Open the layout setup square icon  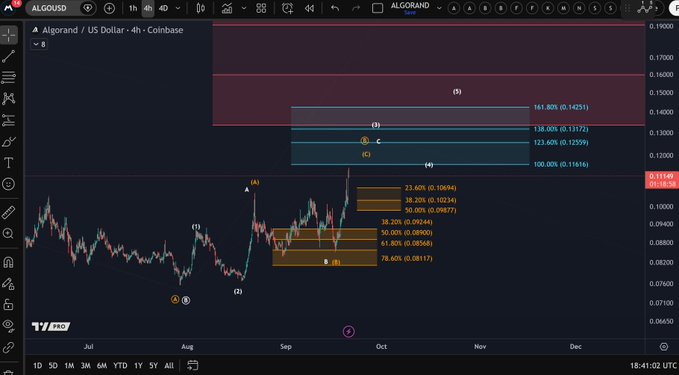[x=377, y=8]
